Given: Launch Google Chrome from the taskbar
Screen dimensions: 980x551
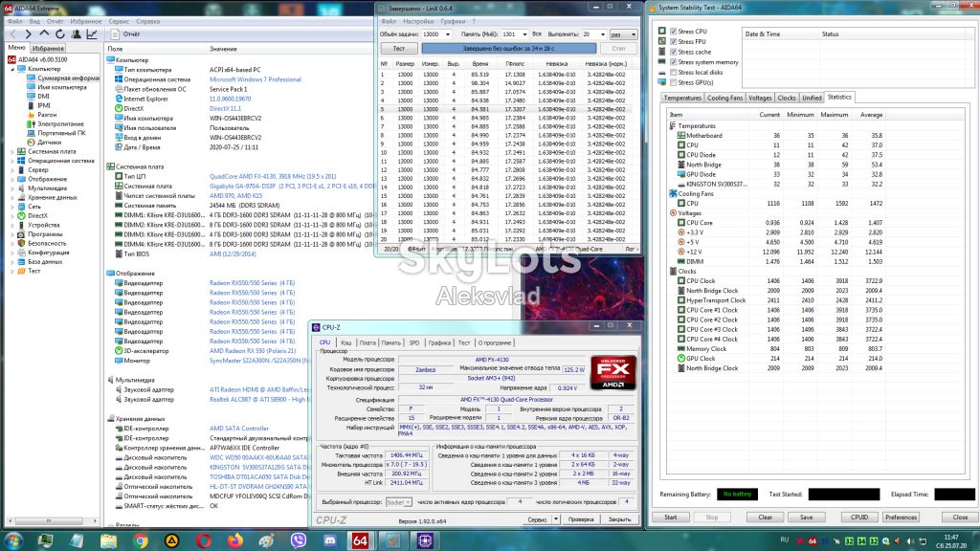Looking at the screenshot, I should (140, 540).
